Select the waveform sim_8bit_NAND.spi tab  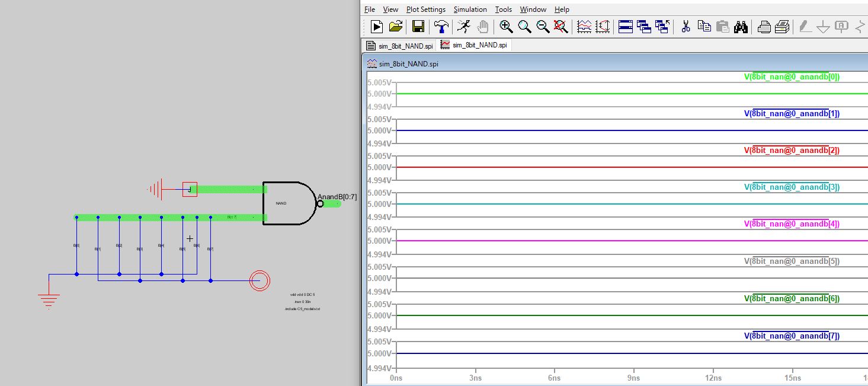pyautogui.click(x=474, y=45)
